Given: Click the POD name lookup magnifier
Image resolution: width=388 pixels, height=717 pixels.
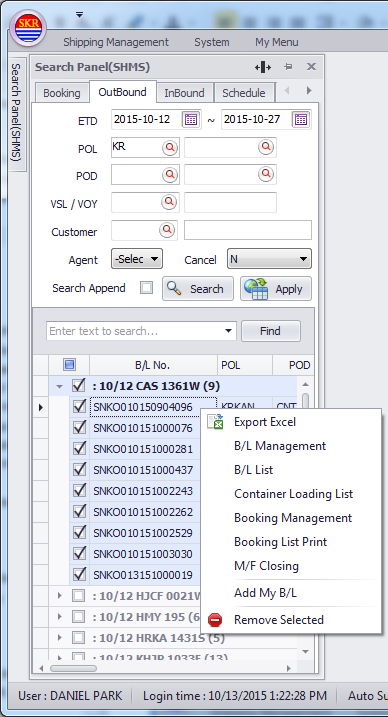Looking at the screenshot, I should [x=266, y=175].
